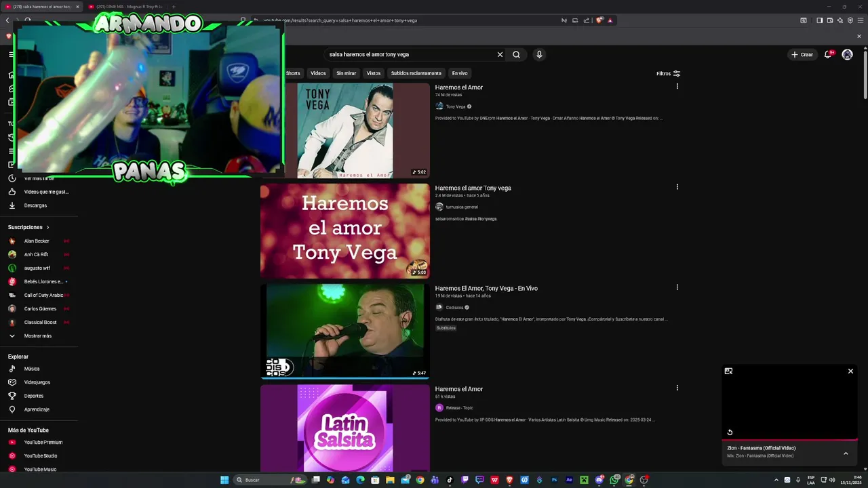Screen dimensions: 868x488
Task: Open Aprendizaje in Explorar section
Action: 37,409
